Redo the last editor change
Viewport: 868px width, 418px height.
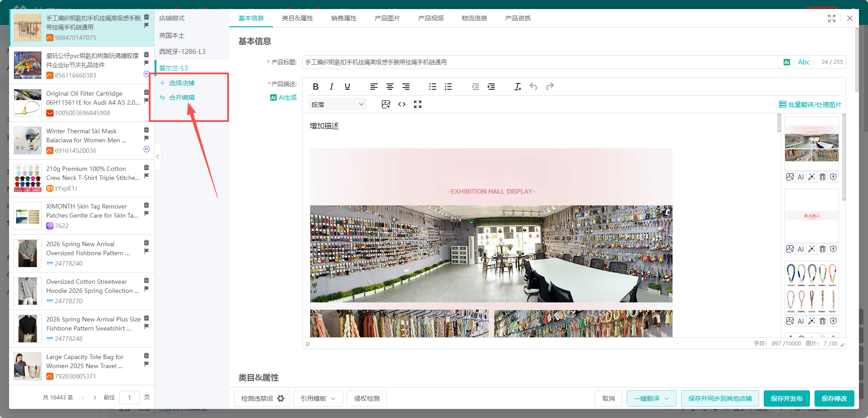[550, 87]
